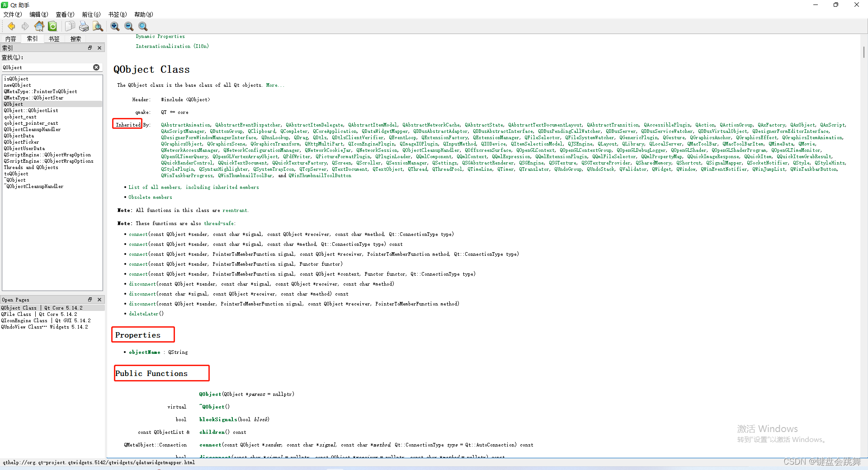Select QMetaType::PointerToQObject index entry
Image resolution: width=868 pixels, height=470 pixels.
[41, 91]
